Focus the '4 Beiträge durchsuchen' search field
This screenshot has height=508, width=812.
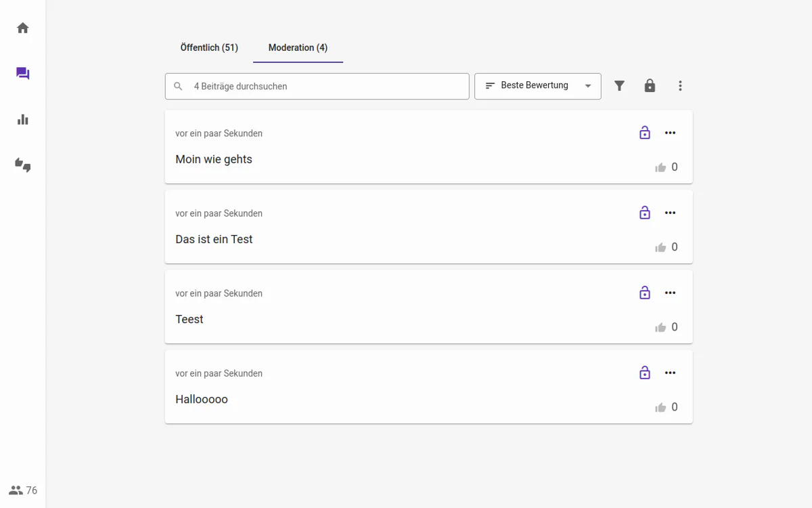(x=325, y=86)
